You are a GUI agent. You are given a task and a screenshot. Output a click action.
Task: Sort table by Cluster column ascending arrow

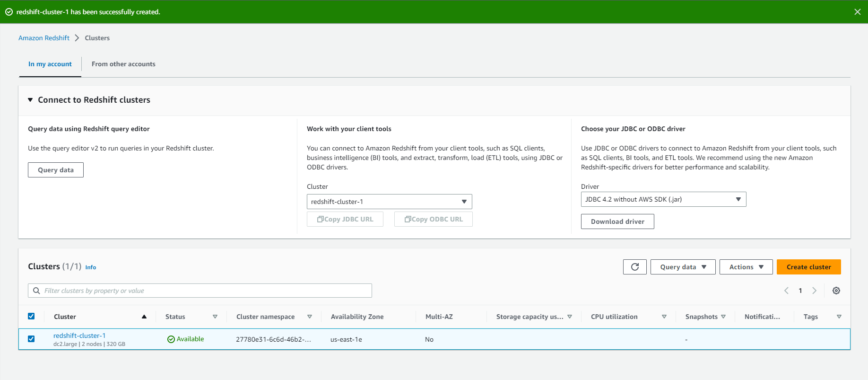pyautogui.click(x=144, y=317)
